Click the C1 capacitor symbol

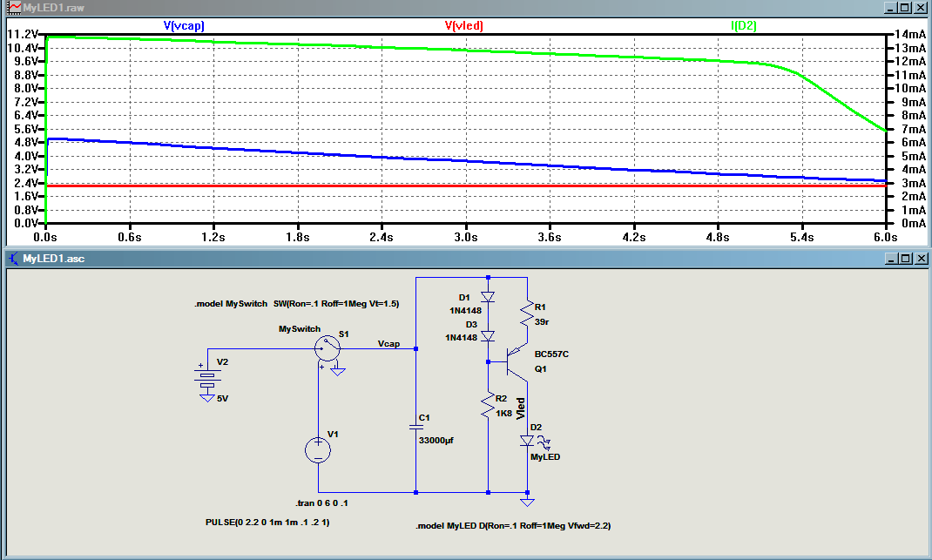416,426
